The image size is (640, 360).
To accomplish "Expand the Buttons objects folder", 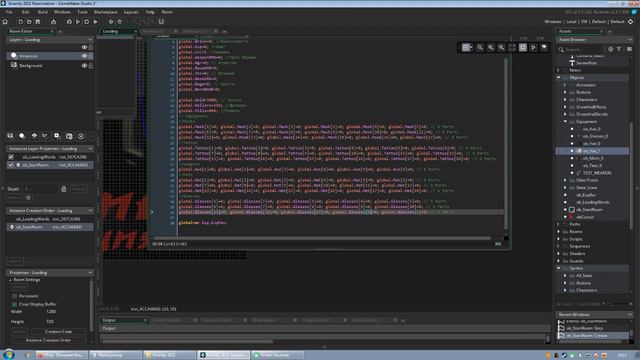I will pyautogui.click(x=565, y=92).
